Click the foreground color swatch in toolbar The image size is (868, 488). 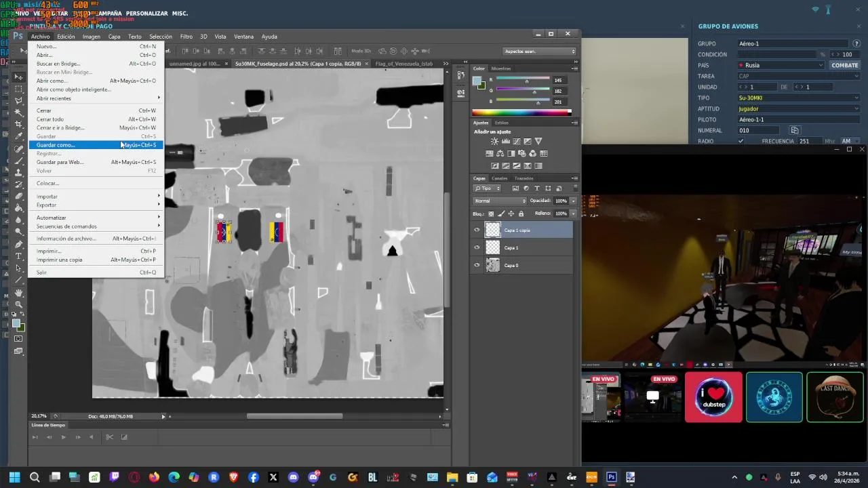pos(16,324)
